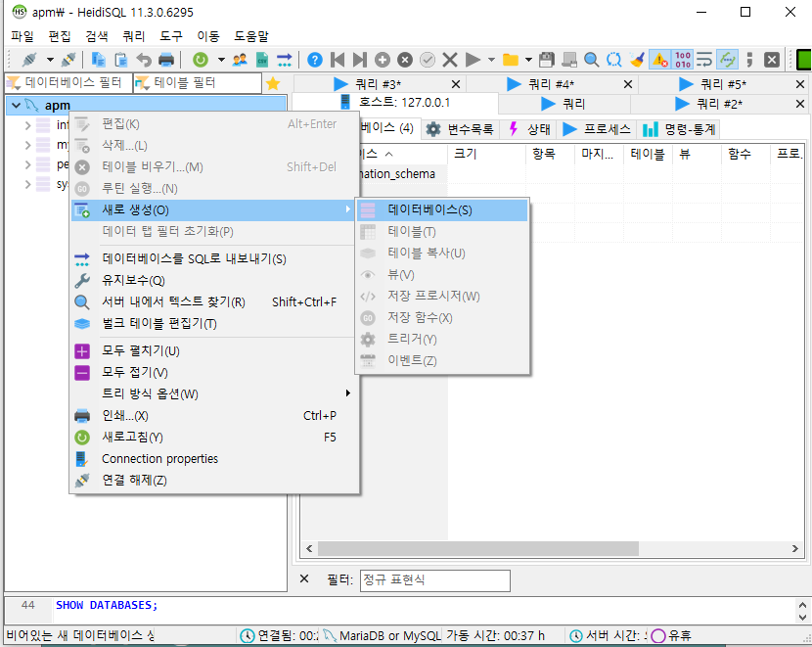
Task: Click the reformat SQL broom icon
Action: click(637, 60)
